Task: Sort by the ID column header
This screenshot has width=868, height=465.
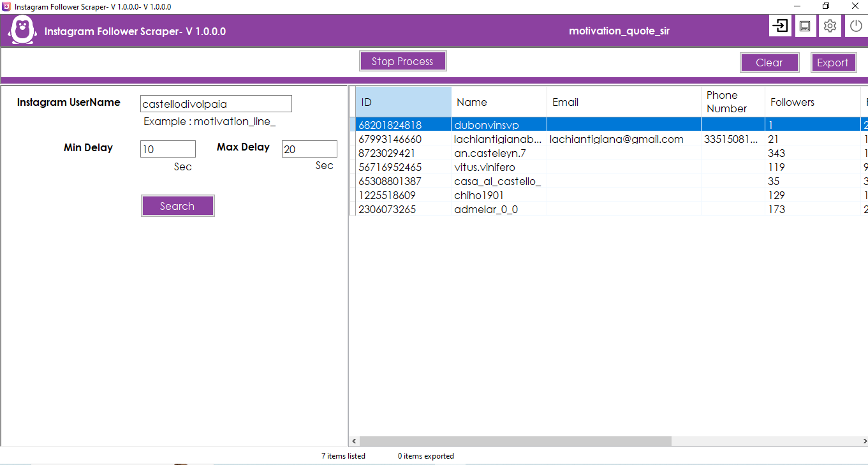Action: click(x=403, y=102)
